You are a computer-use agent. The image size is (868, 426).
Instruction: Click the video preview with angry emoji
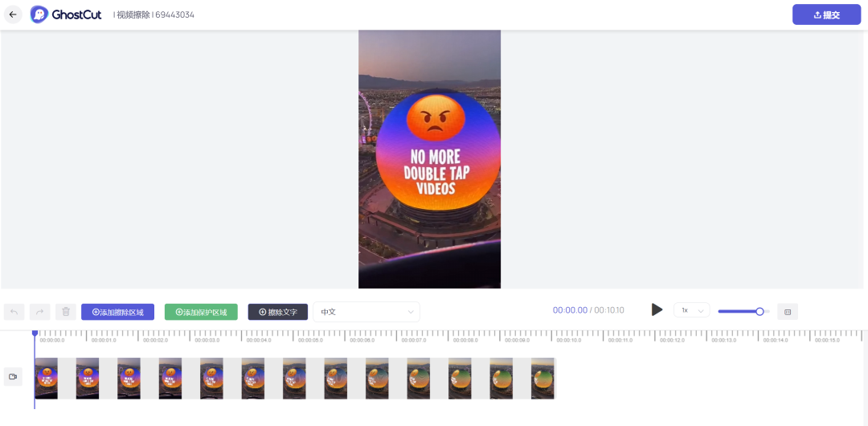429,159
